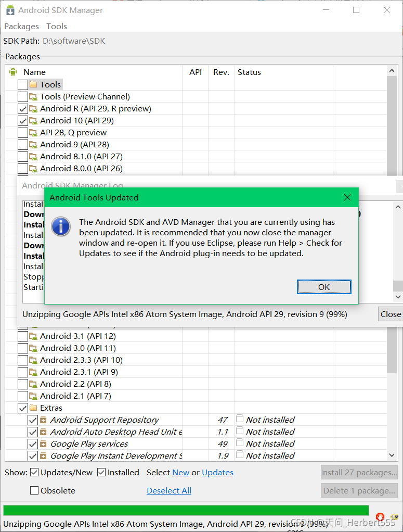Check the Android 9 (API 28) checkbox
Viewport: 403px width, 532px height.
(23, 145)
